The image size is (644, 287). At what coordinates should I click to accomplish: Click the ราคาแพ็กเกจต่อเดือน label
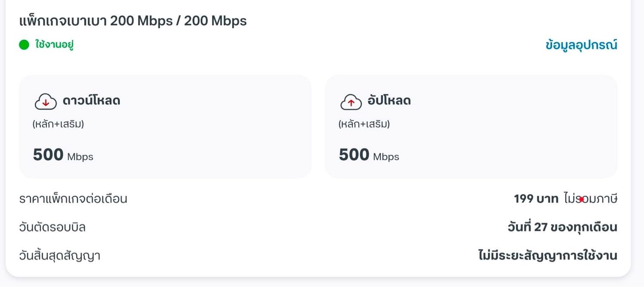tap(73, 199)
